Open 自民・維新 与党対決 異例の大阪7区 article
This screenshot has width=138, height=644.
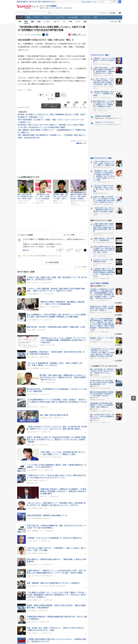click(x=54, y=415)
